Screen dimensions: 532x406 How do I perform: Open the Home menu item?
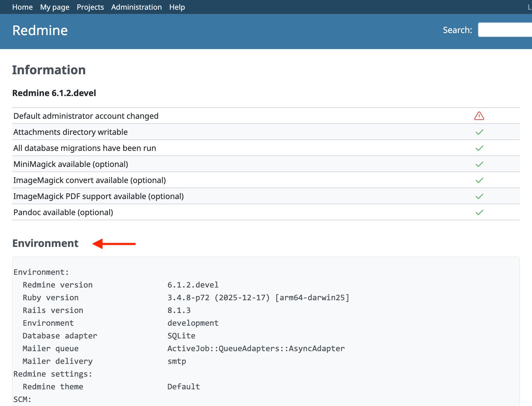pyautogui.click(x=22, y=7)
